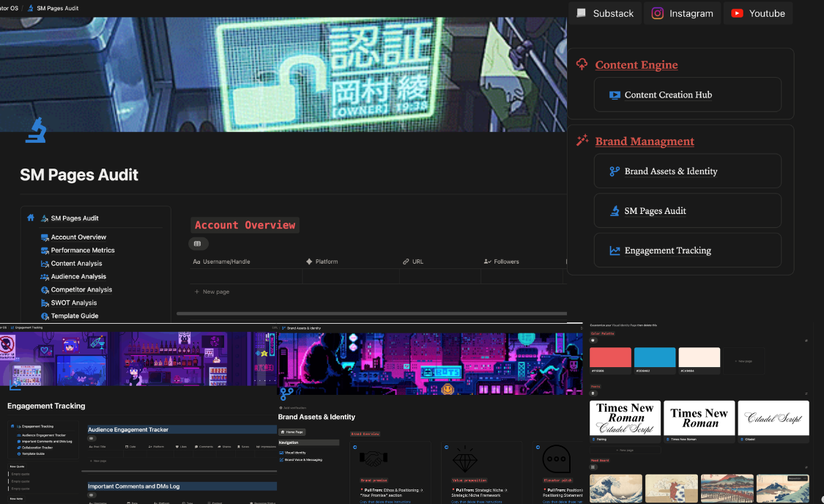Open Brand Assets & Identity page

[x=670, y=171]
